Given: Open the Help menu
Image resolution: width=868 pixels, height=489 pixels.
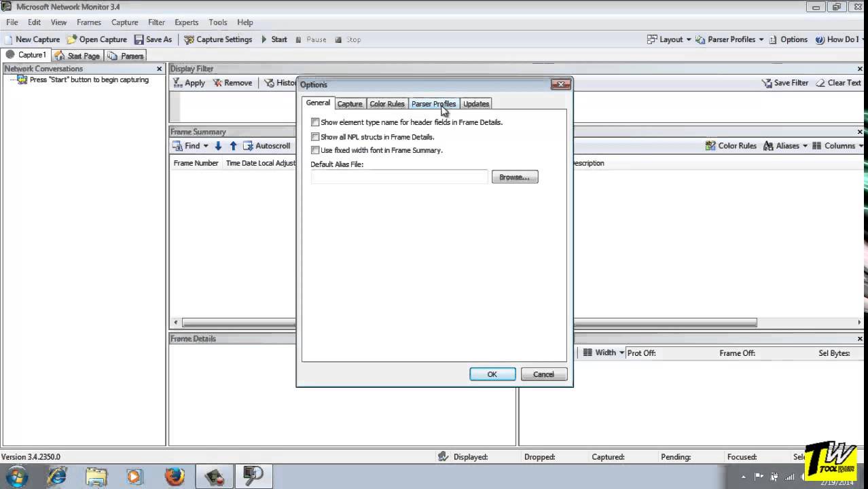Looking at the screenshot, I should [x=245, y=22].
